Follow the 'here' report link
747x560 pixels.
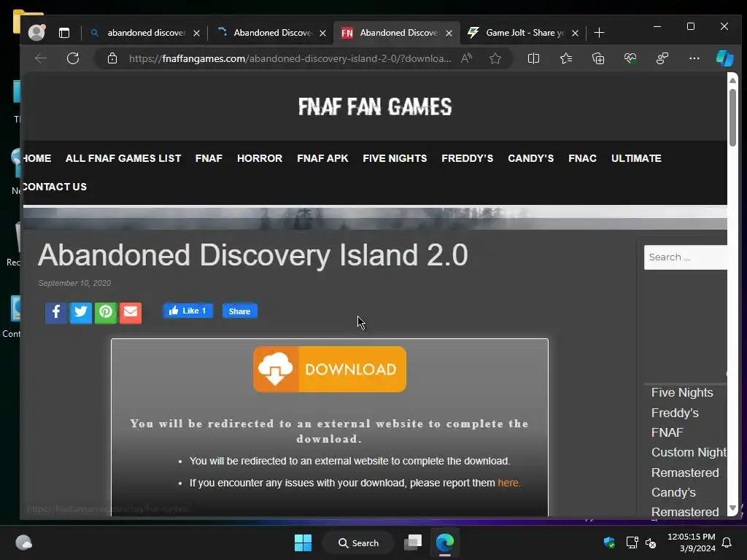pos(508,483)
